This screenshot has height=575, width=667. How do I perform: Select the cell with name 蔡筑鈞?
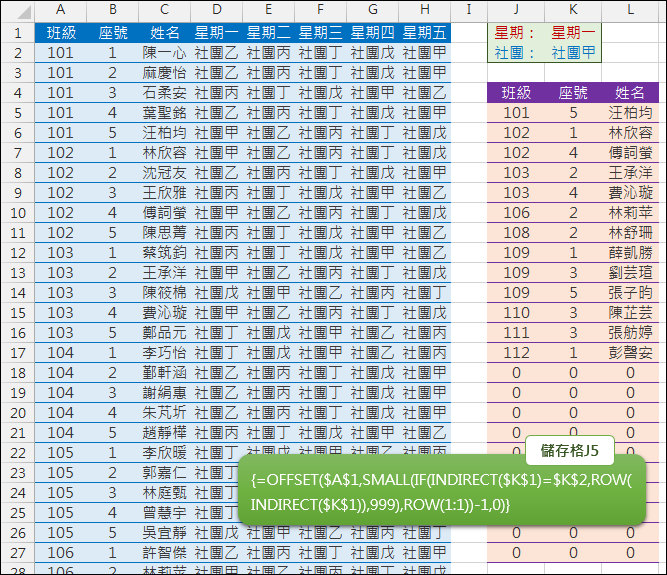tap(165, 253)
